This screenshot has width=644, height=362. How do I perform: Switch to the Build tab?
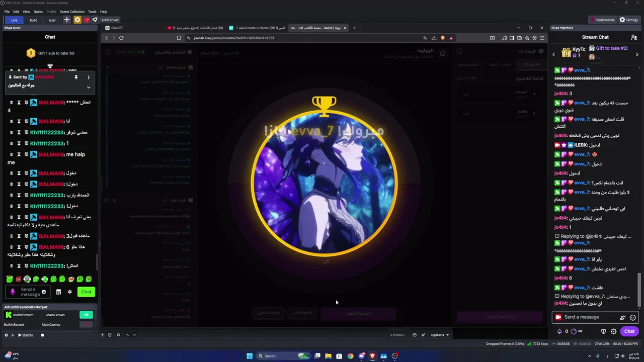(33, 20)
